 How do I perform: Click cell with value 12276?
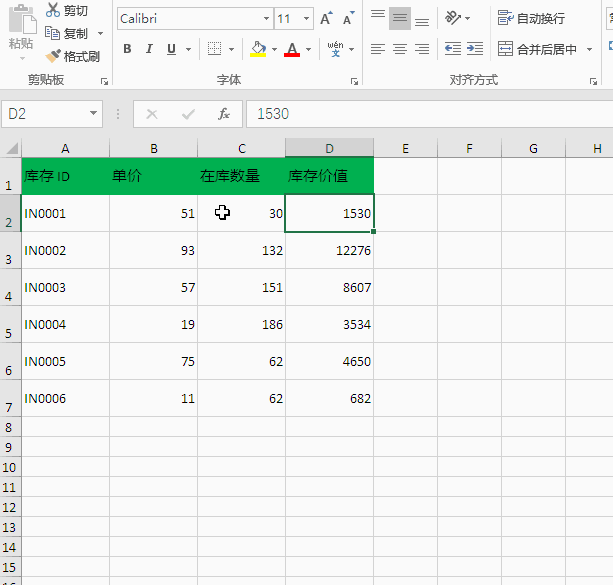330,250
